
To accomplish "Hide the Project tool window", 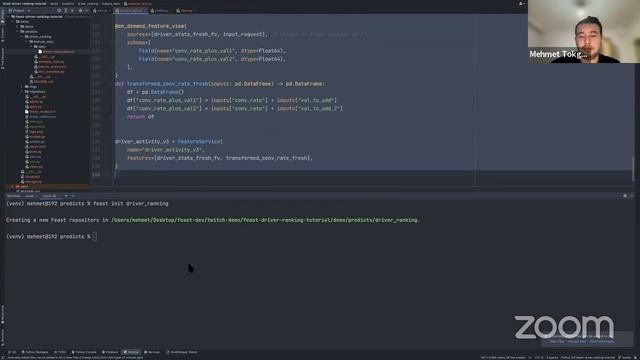I will pos(87,11).
